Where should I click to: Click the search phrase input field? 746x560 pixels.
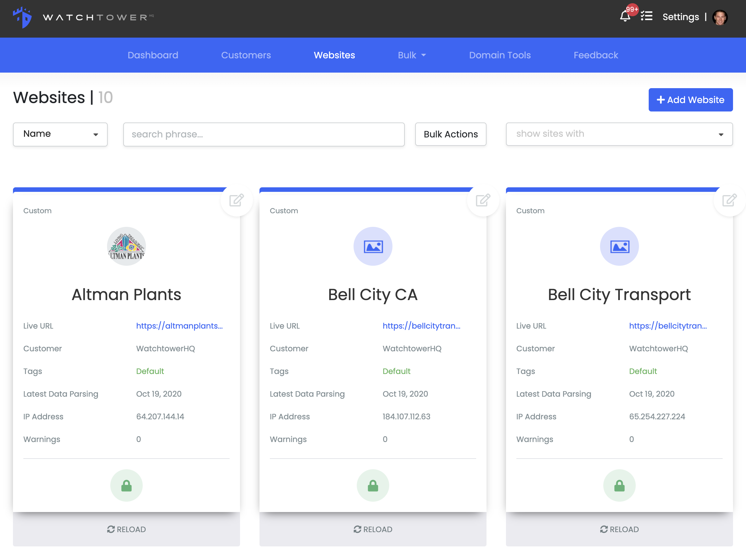[x=264, y=134]
